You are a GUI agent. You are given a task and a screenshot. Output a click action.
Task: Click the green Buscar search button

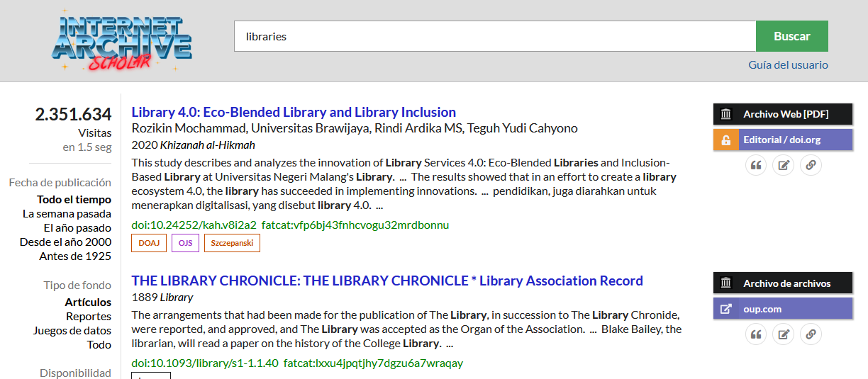click(x=792, y=36)
